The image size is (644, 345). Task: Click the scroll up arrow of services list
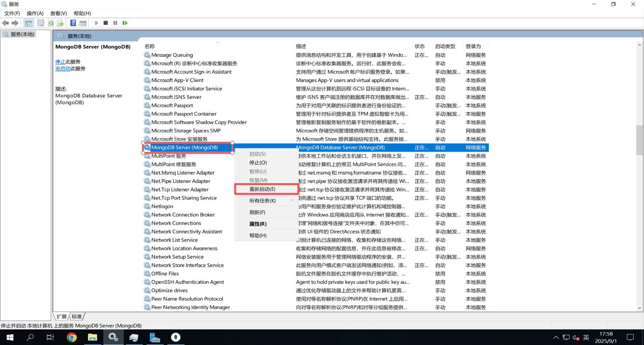(x=639, y=45)
